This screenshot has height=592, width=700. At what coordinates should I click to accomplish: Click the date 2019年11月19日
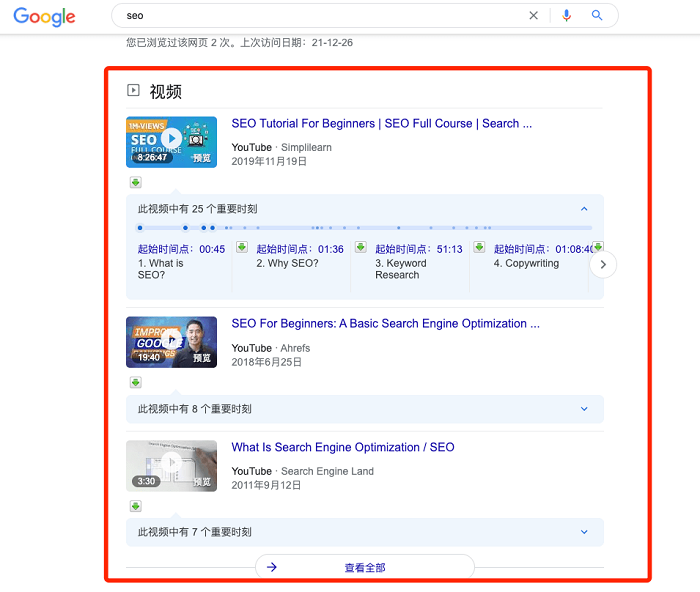[x=269, y=161]
